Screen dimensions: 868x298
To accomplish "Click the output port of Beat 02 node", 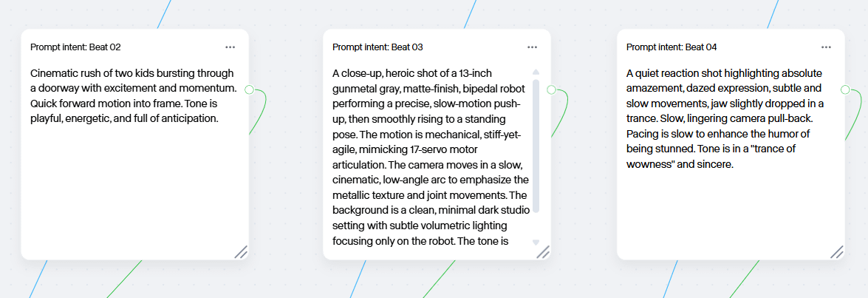I will pyautogui.click(x=249, y=89).
